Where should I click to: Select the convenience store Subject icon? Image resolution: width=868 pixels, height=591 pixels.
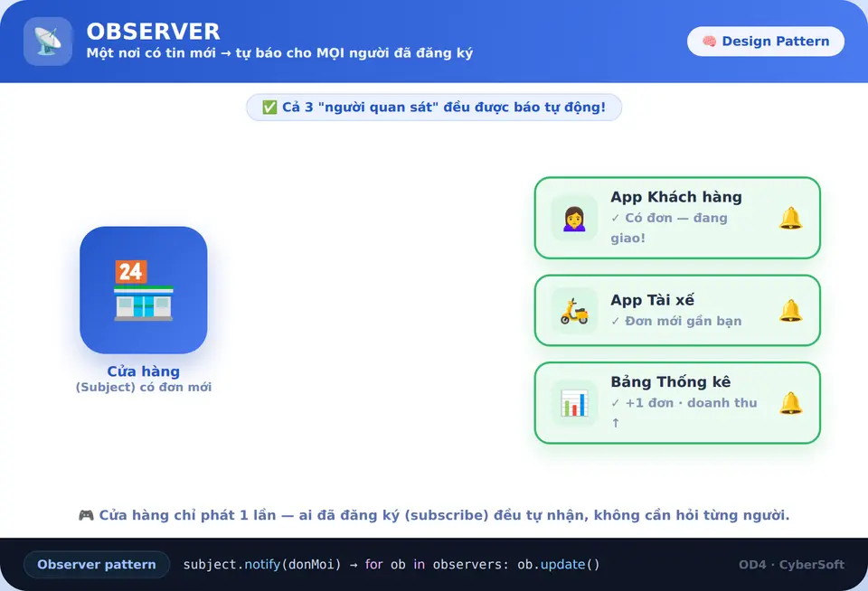pyautogui.click(x=144, y=290)
